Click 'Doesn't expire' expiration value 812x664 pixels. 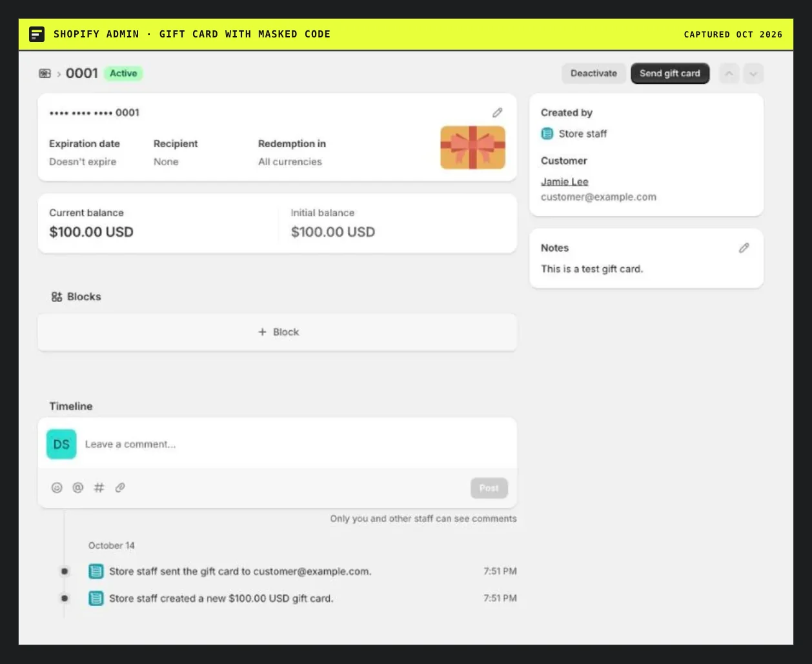pos(83,162)
